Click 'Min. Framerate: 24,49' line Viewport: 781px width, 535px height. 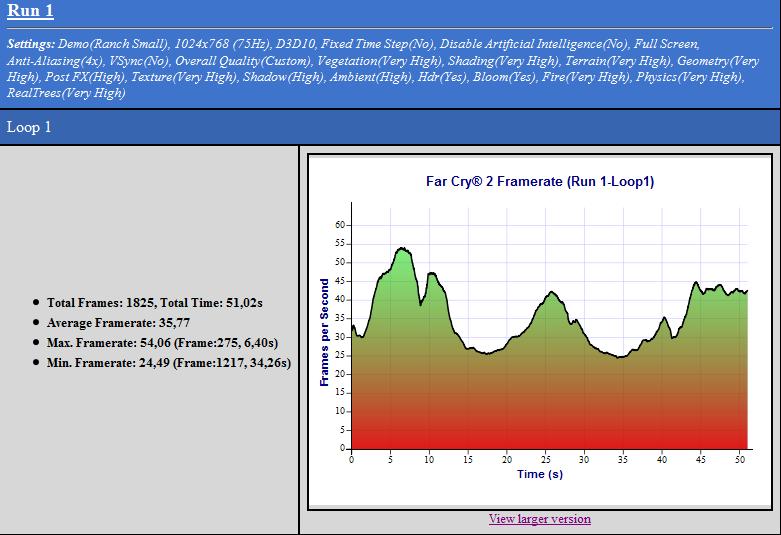pyautogui.click(x=169, y=363)
